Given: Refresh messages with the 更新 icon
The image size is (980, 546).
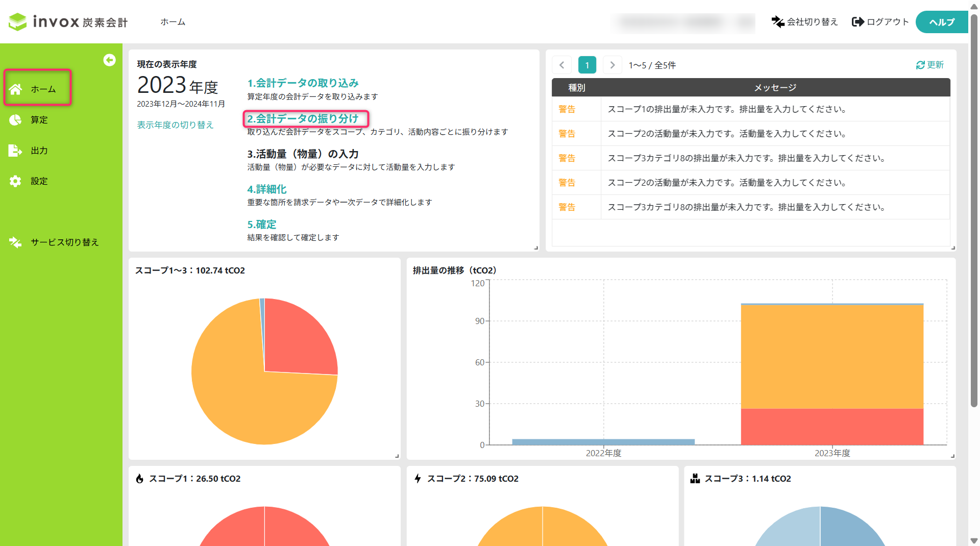Looking at the screenshot, I should (920, 65).
